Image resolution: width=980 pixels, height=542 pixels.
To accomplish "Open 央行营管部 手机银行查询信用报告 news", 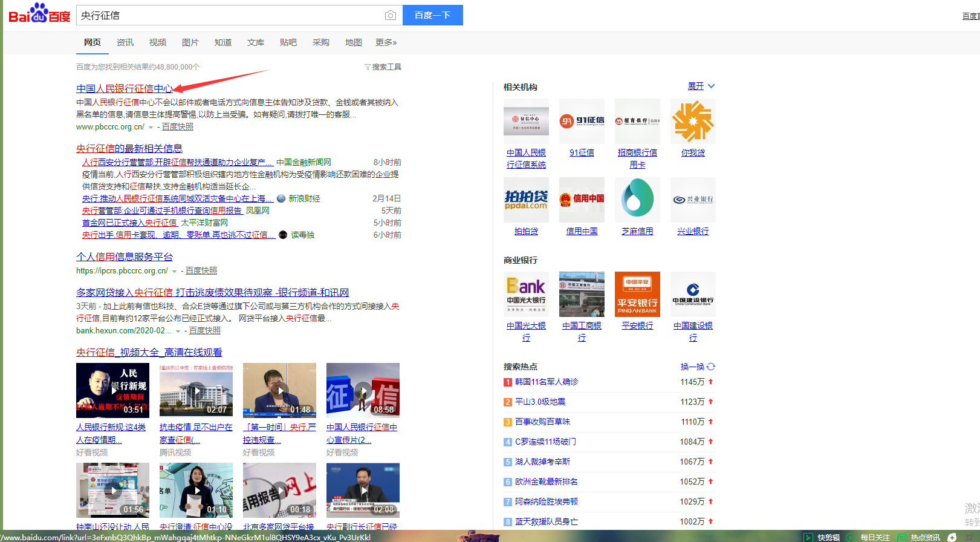I will [162, 211].
